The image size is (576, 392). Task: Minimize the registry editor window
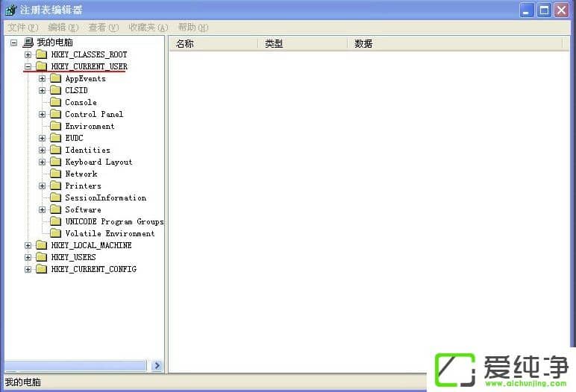click(x=526, y=10)
